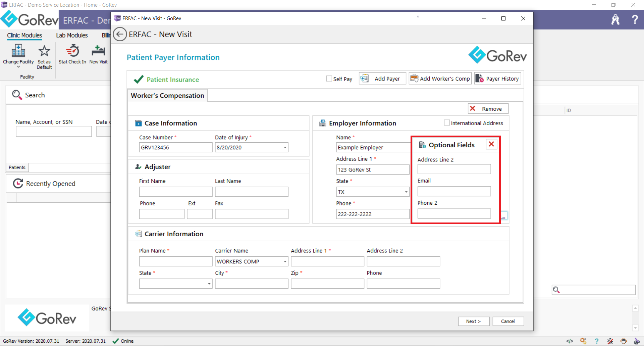Remove the worker's compensation payer

(x=488, y=109)
